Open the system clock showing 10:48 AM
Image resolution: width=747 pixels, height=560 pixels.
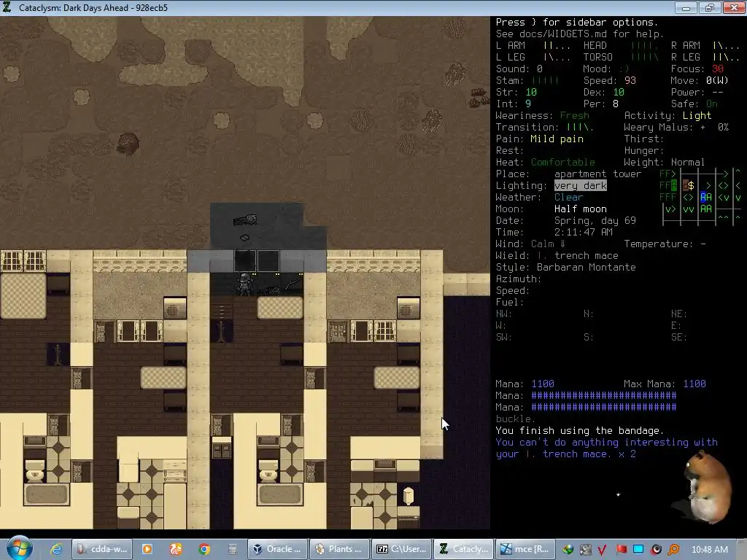coord(709,550)
